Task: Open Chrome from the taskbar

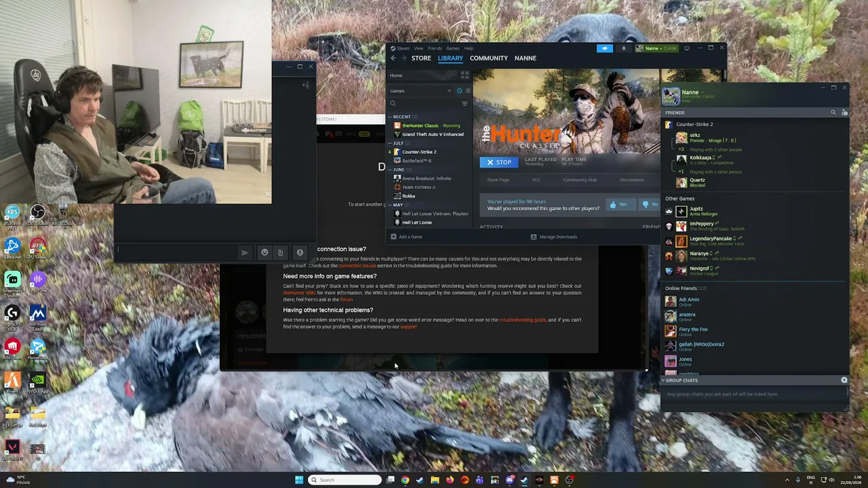Action: tap(405, 480)
